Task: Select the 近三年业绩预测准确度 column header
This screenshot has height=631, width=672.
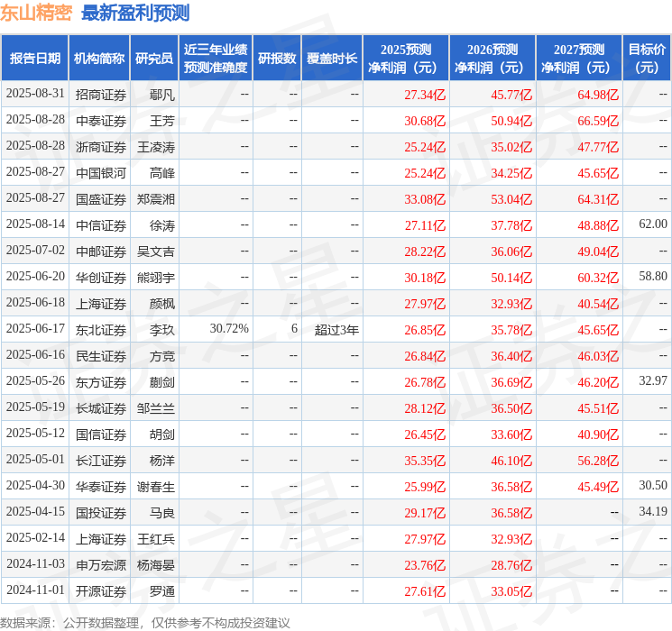Action: coord(216,59)
